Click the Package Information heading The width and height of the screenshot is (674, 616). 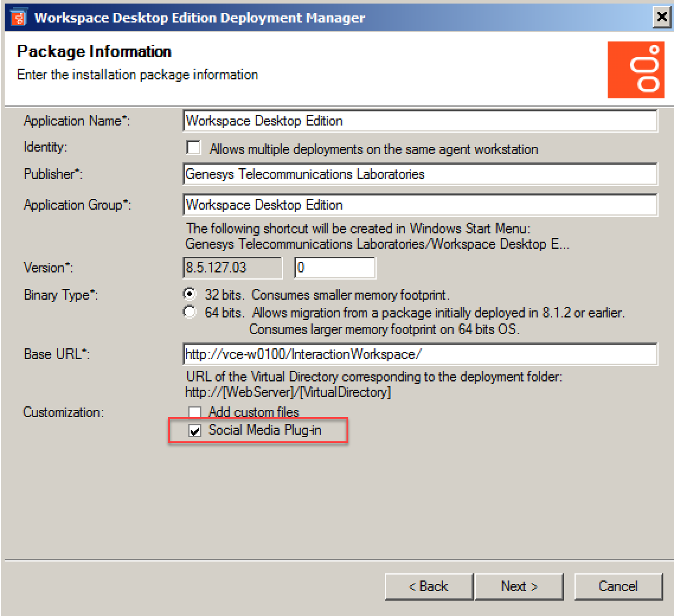tap(94, 52)
